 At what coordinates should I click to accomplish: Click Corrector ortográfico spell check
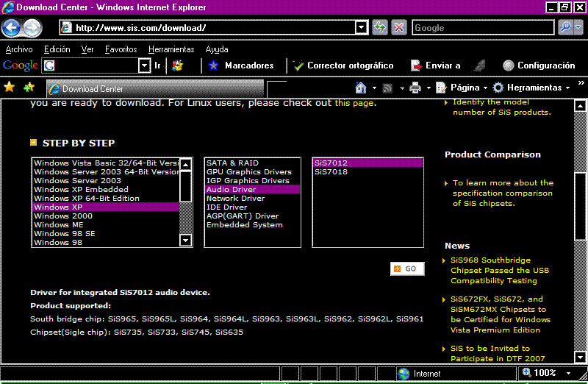pyautogui.click(x=343, y=65)
